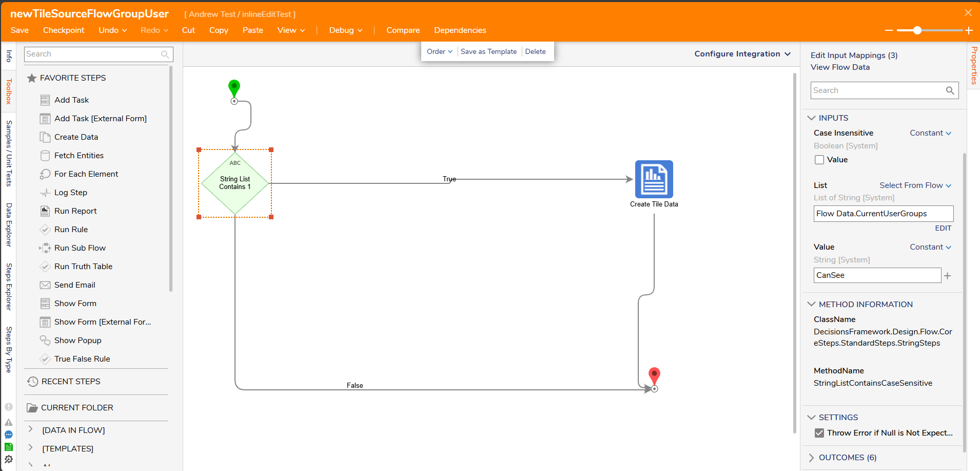The height and width of the screenshot is (471, 980).
Task: Click the plus icon beside CanSee value
Action: coord(947,276)
